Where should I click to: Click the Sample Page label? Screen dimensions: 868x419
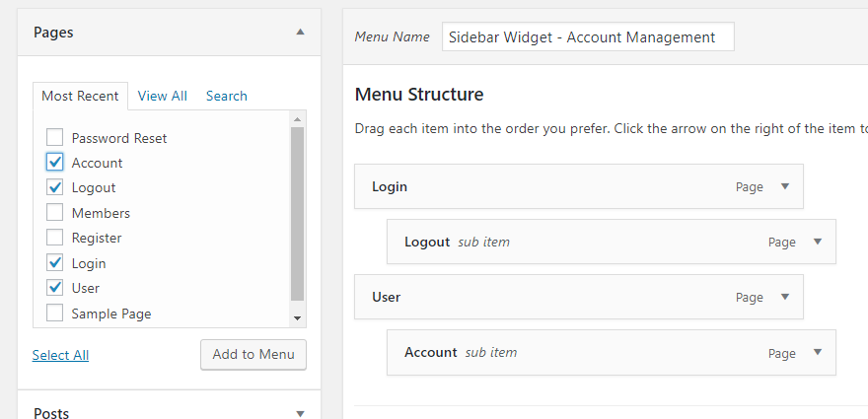click(x=111, y=314)
